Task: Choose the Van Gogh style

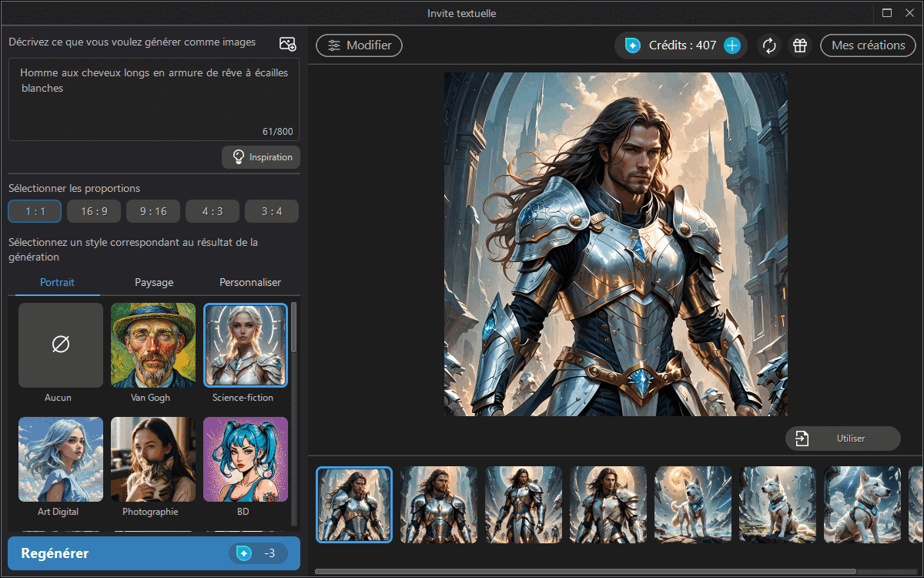Action: (153, 345)
